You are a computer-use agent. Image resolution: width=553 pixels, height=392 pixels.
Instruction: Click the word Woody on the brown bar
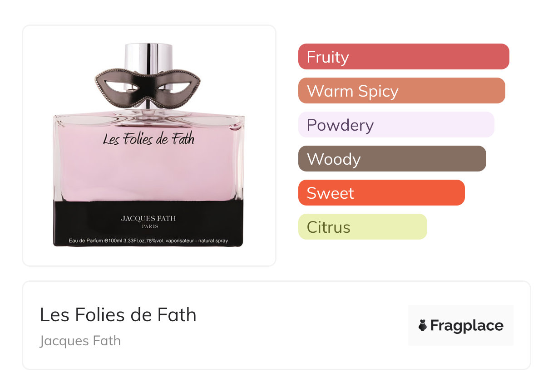click(334, 159)
